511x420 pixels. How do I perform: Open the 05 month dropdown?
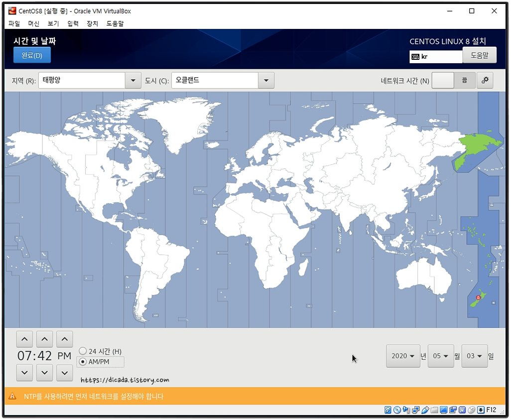(441, 356)
